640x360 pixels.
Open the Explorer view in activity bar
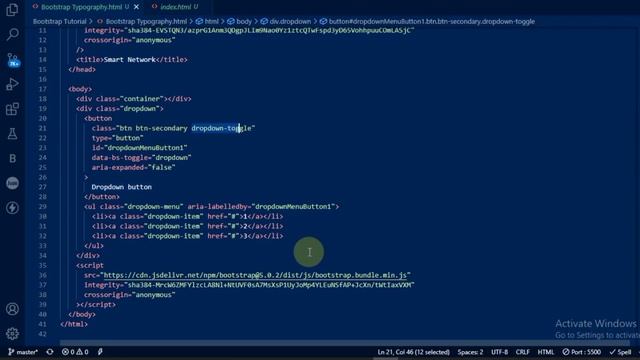coord(12,10)
